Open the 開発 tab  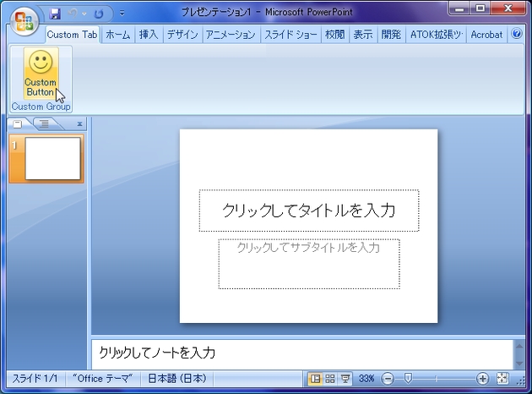391,35
